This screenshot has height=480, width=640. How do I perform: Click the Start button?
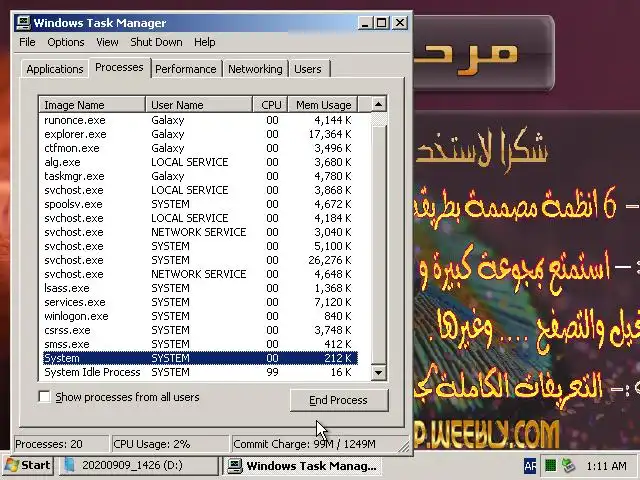[x=27, y=465]
